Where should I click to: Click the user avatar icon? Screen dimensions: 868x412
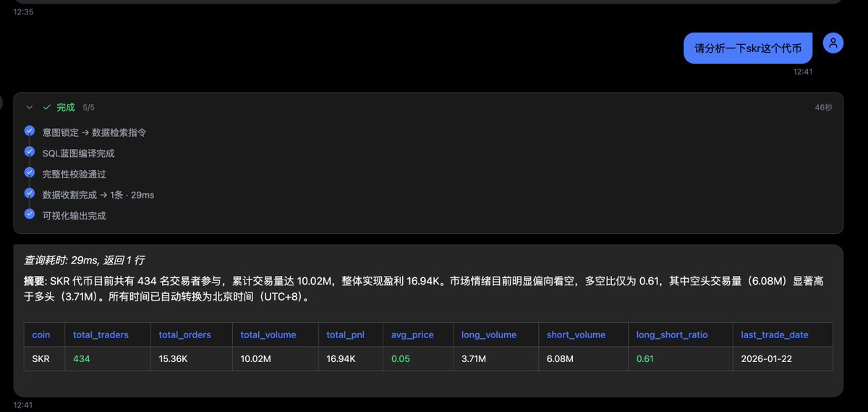click(x=833, y=43)
